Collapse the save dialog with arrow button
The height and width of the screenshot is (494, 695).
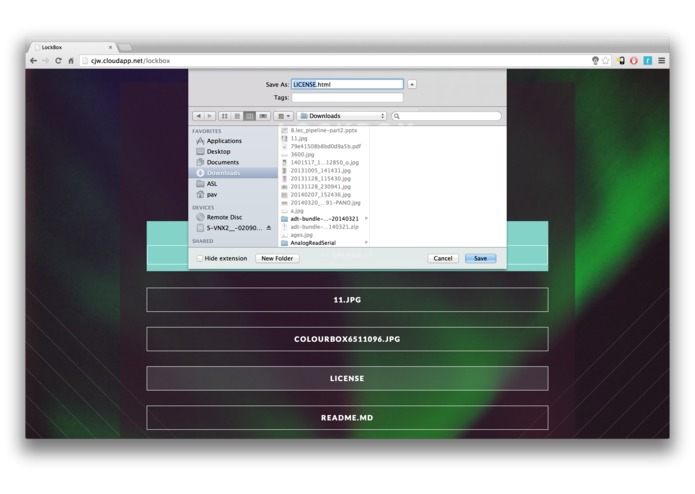pyautogui.click(x=412, y=84)
